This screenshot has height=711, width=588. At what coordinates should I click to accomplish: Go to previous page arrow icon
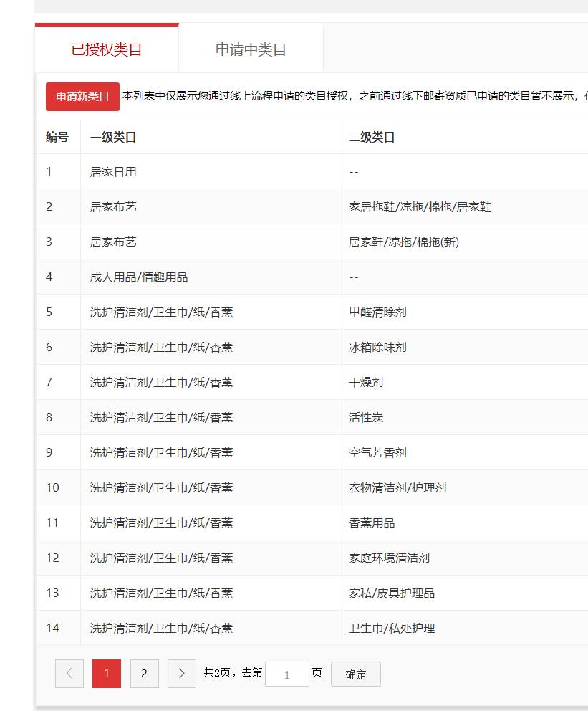tap(69, 674)
